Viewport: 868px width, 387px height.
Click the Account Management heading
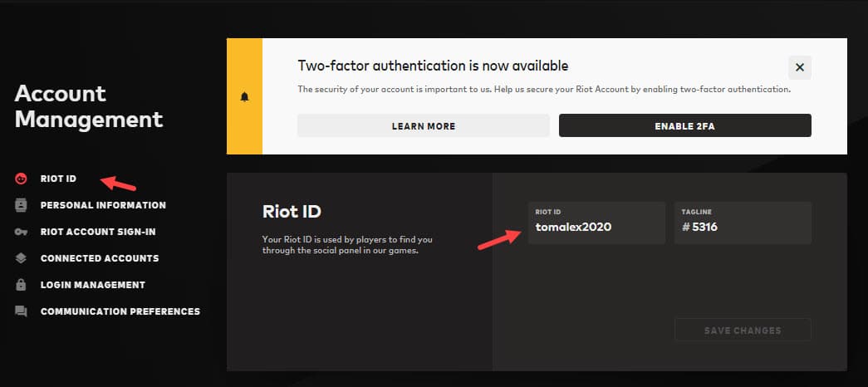click(x=89, y=106)
